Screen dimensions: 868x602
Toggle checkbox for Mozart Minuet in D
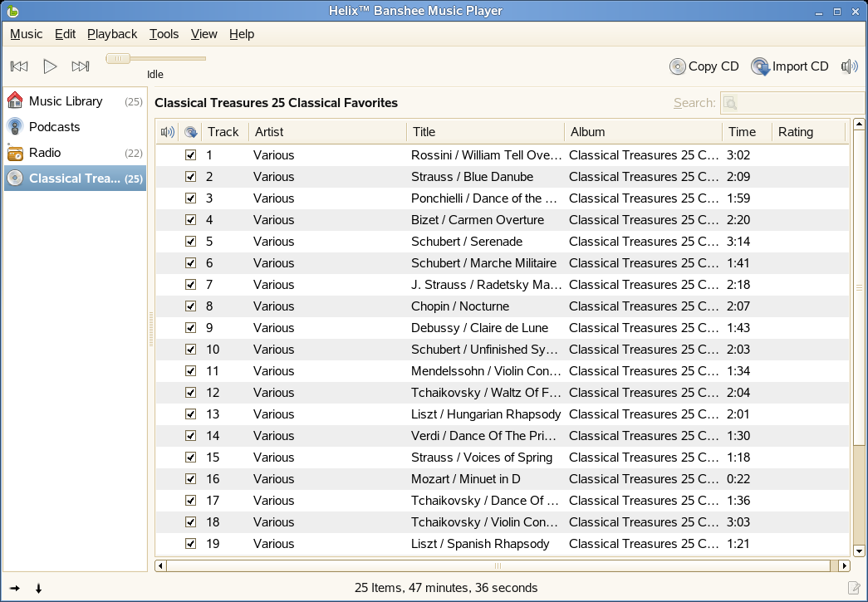click(x=190, y=479)
